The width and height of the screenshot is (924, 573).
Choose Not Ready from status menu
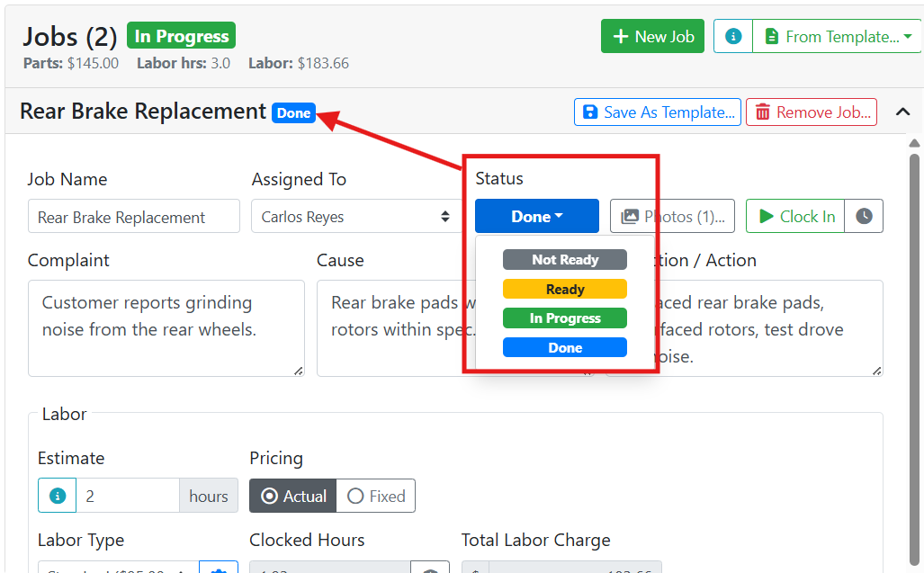pyautogui.click(x=564, y=260)
